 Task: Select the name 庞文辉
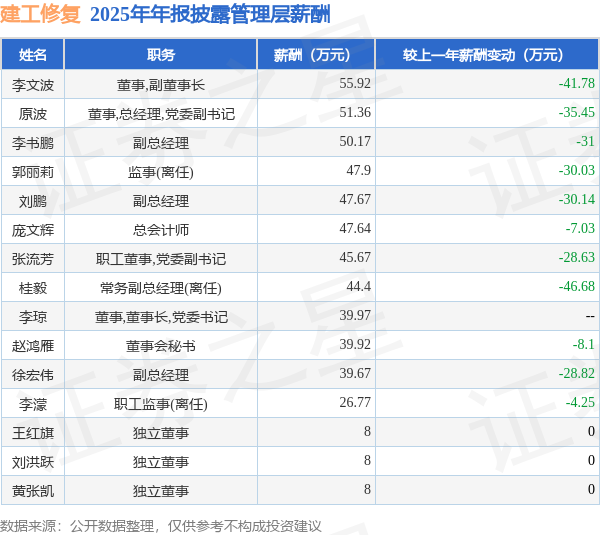point(33,230)
